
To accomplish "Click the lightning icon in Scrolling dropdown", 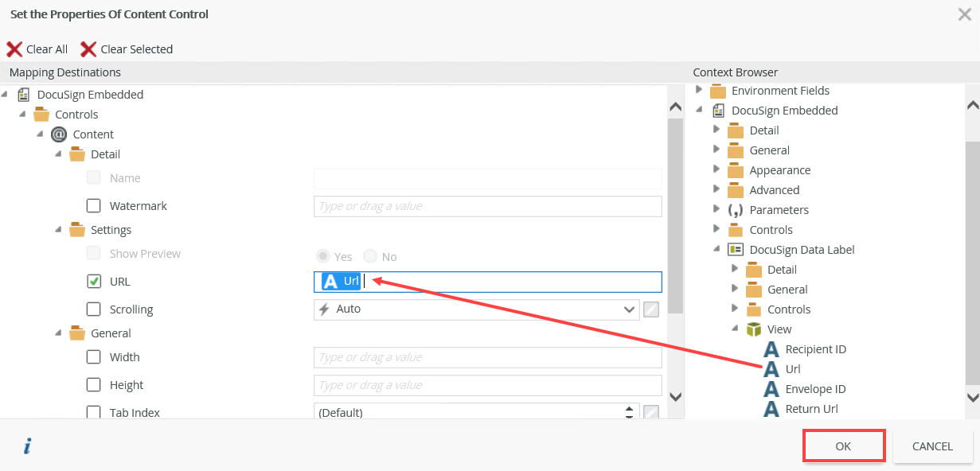I will click(324, 309).
